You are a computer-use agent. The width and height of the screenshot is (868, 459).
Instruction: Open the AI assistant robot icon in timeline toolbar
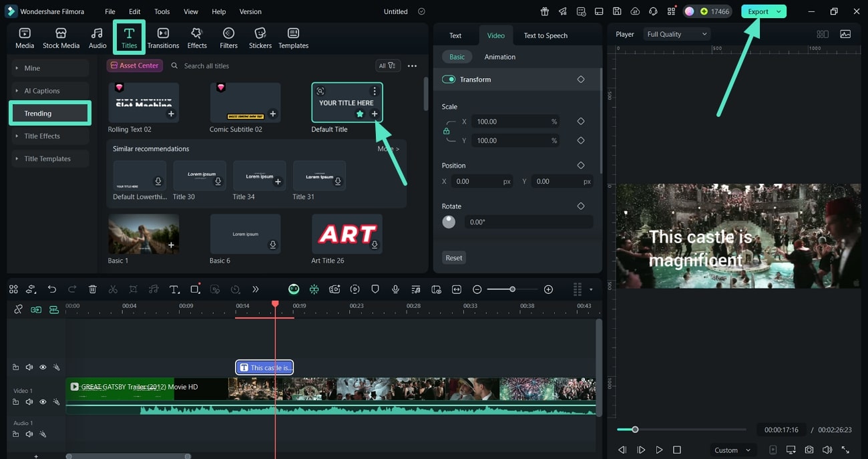coord(294,289)
